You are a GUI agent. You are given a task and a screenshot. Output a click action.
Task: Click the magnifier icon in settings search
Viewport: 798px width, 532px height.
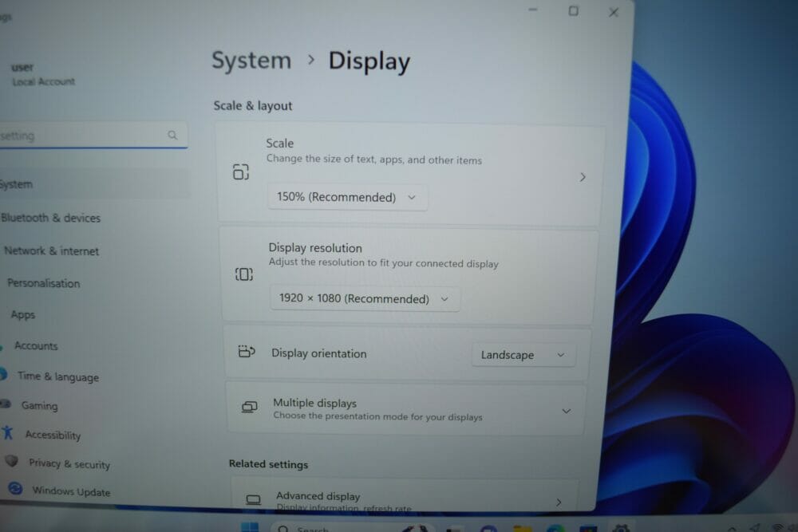point(172,135)
